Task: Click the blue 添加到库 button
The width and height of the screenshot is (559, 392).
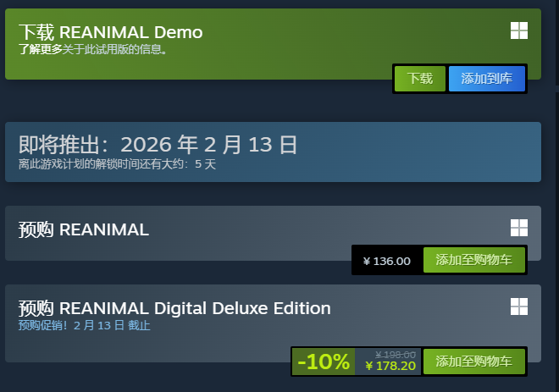Action: (486, 79)
